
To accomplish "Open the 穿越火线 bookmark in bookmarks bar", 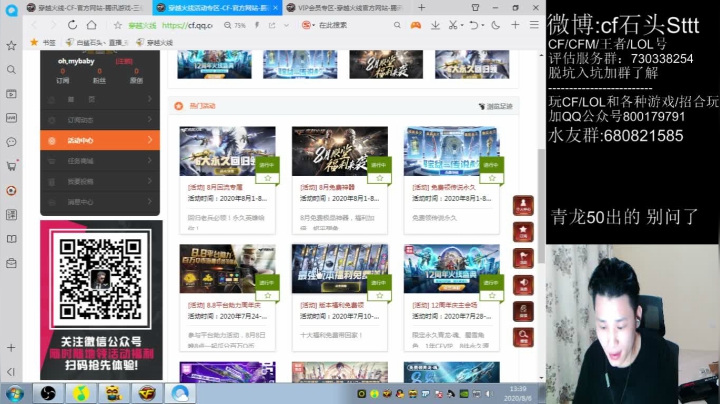I will (155, 43).
